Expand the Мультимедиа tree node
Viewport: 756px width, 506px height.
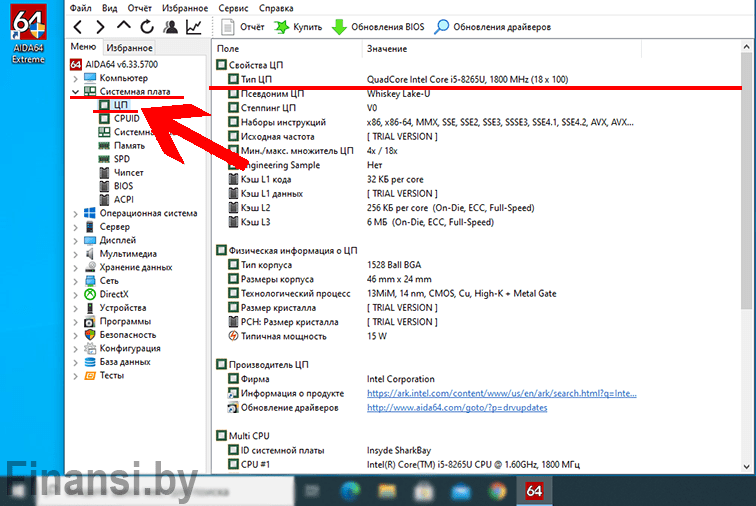[x=75, y=254]
